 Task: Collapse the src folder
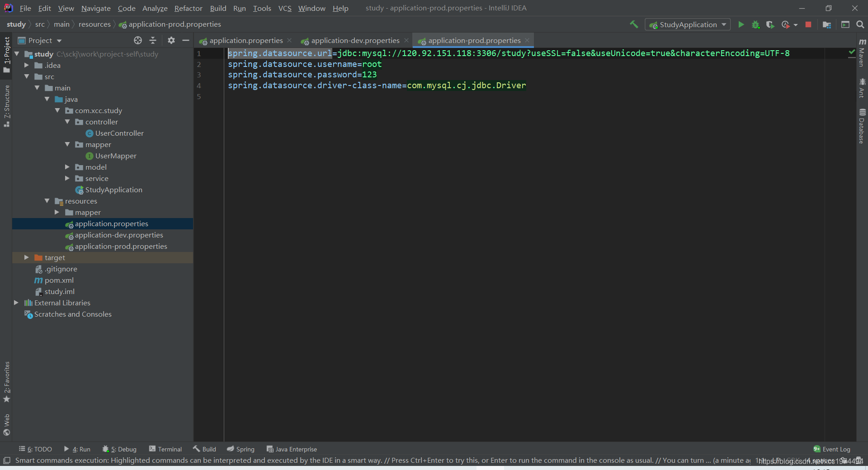point(27,76)
